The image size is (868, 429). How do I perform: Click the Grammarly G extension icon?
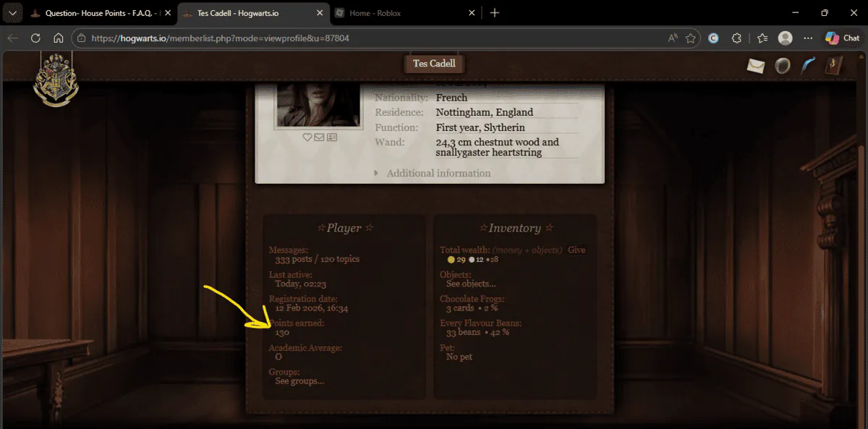coord(713,38)
